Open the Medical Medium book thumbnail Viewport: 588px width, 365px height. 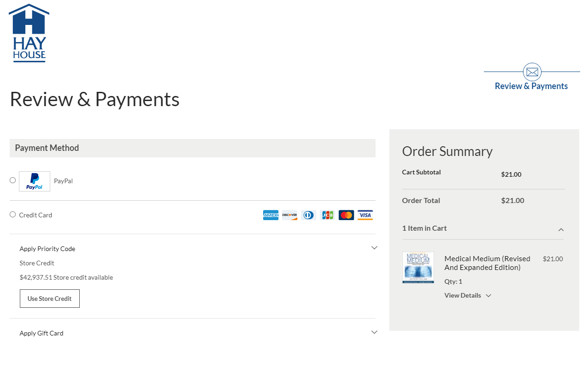(418, 267)
